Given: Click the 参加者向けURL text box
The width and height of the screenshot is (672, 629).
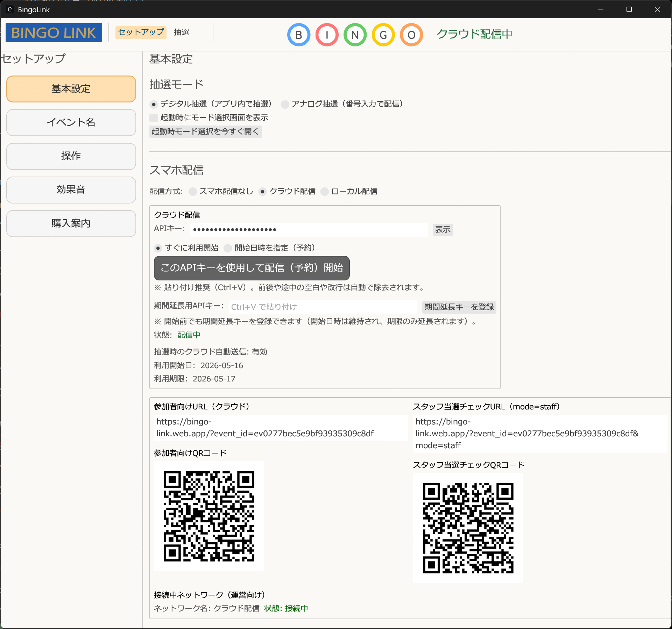Looking at the screenshot, I should click(x=281, y=428).
